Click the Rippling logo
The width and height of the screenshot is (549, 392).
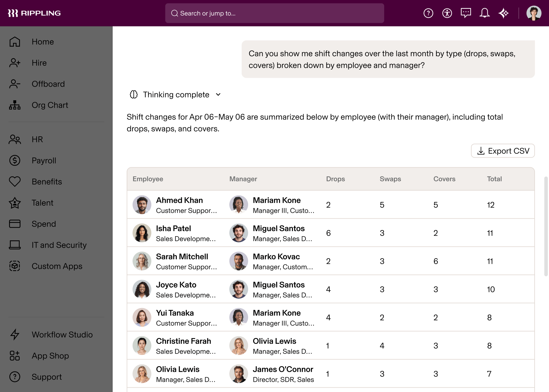point(34,13)
